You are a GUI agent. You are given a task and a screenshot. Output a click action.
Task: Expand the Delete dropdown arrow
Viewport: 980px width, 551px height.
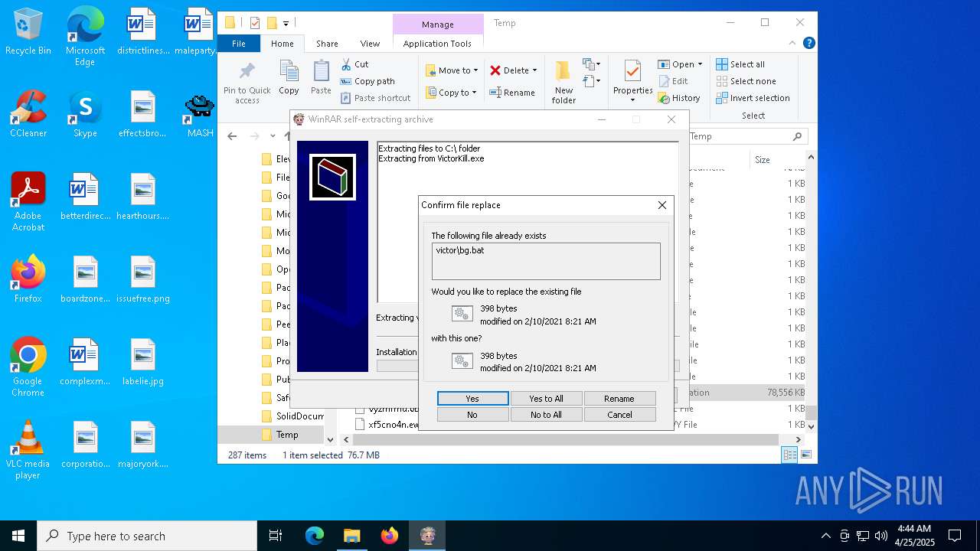point(534,70)
